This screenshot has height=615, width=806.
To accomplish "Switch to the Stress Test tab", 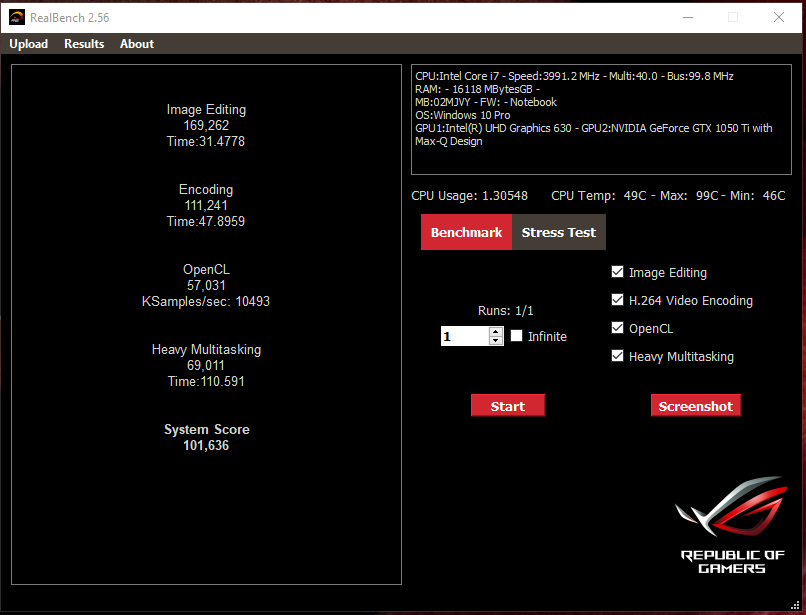I will [559, 232].
